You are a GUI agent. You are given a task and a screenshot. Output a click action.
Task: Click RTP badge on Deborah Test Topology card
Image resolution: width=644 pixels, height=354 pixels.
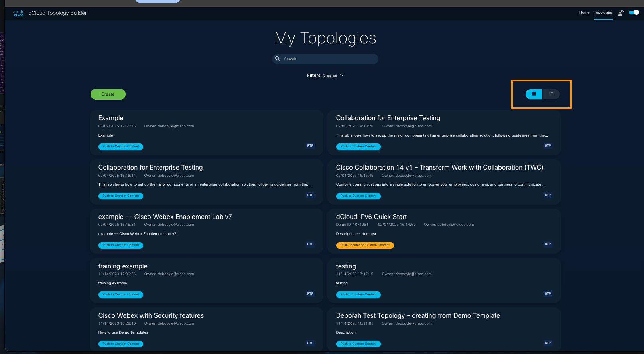[548, 343]
